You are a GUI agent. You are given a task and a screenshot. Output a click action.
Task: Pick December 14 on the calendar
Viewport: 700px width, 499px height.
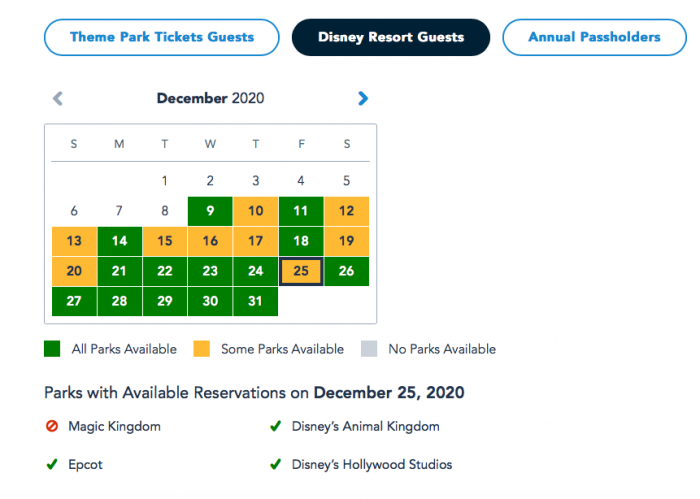[x=119, y=241]
